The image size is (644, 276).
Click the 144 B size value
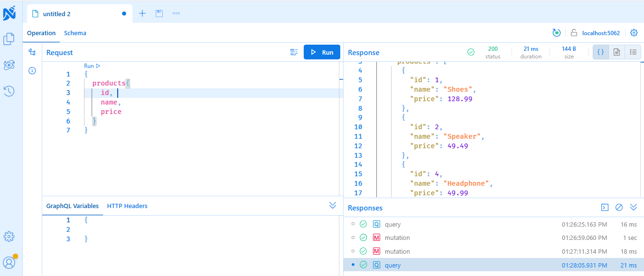point(569,48)
